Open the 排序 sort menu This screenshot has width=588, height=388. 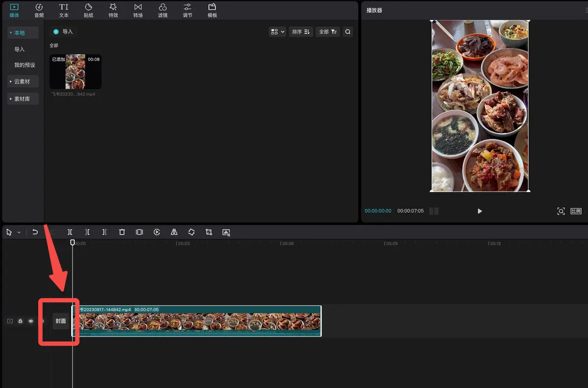pos(300,32)
